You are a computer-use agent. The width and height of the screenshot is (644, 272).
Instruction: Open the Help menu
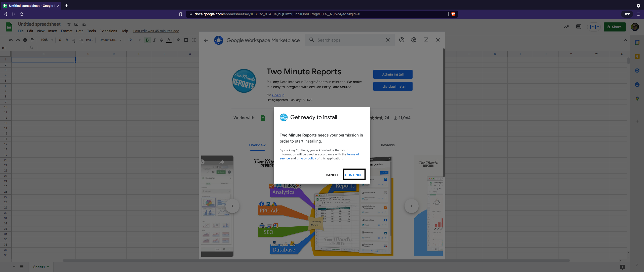(124, 31)
